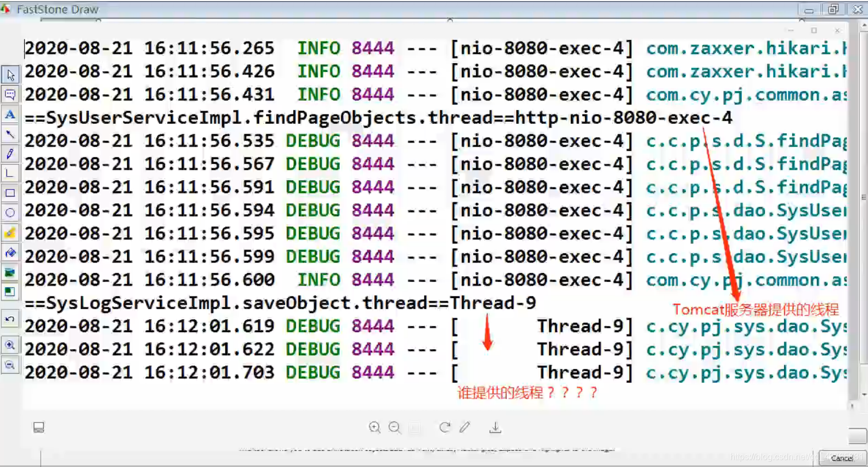
Task: Click the timestamp 16:11:56.594
Action: tap(209, 210)
